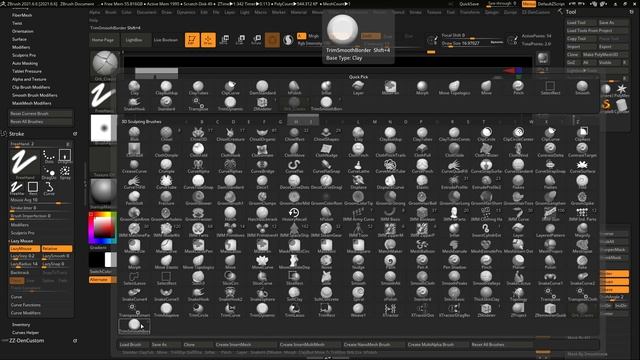Filter brushes by letter C
This screenshot has width=640, height=360.
[218, 122]
